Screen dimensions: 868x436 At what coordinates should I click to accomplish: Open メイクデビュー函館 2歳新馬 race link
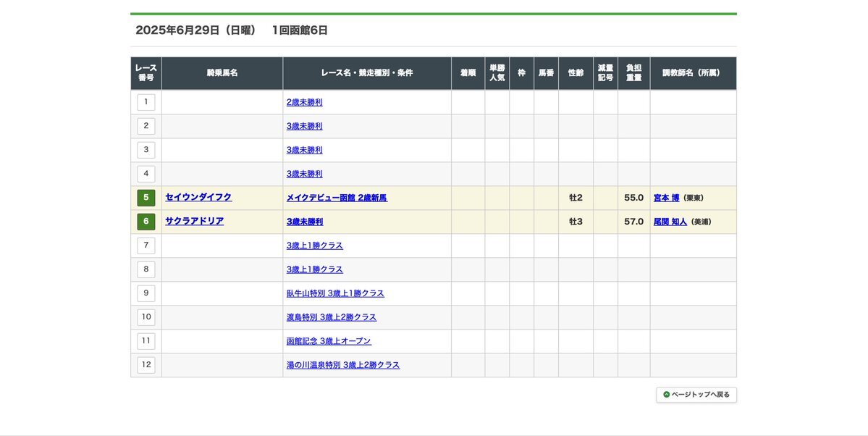pyautogui.click(x=337, y=198)
